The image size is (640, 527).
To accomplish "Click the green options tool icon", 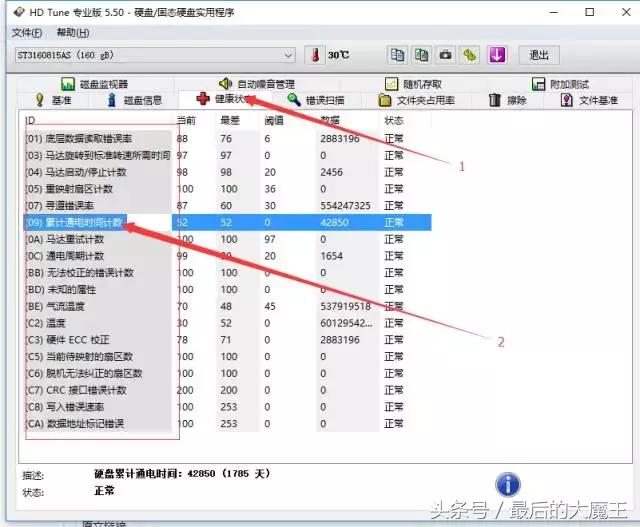I will (x=470, y=55).
